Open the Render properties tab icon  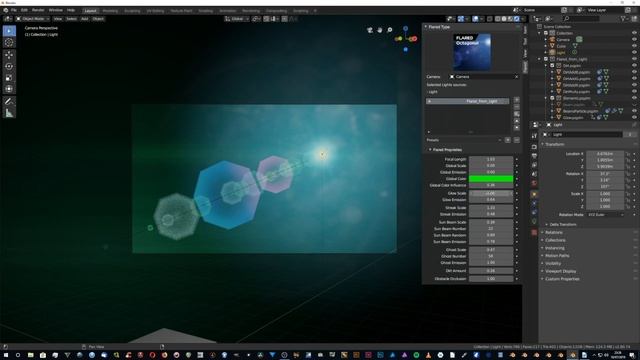point(534,147)
